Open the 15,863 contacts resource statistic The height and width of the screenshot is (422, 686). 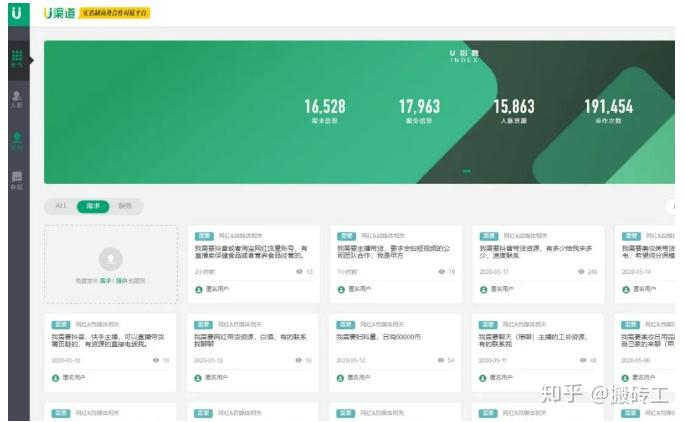pyautogui.click(x=514, y=111)
